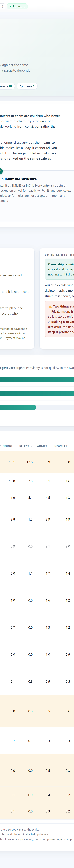Image resolution: width=74 pixels, height=868 pixels.
Task: Select the Synthesis 5 score pill
Action: [x=27, y=86]
